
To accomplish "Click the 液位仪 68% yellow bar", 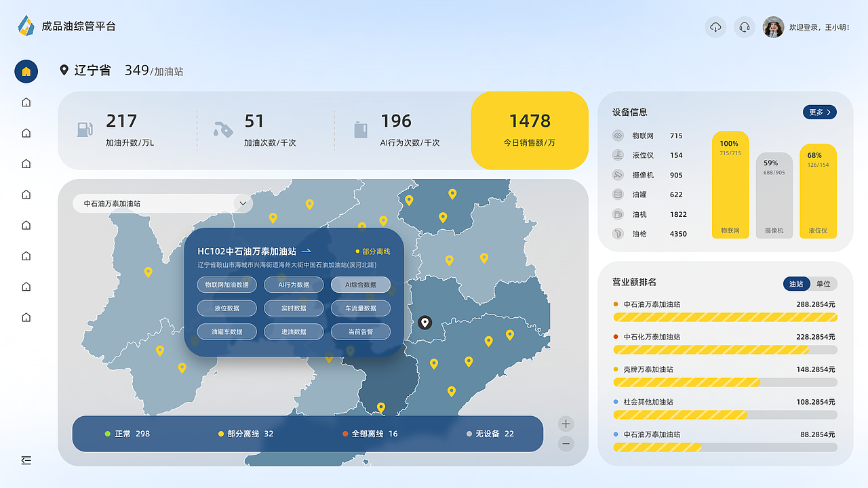I will tap(818, 191).
